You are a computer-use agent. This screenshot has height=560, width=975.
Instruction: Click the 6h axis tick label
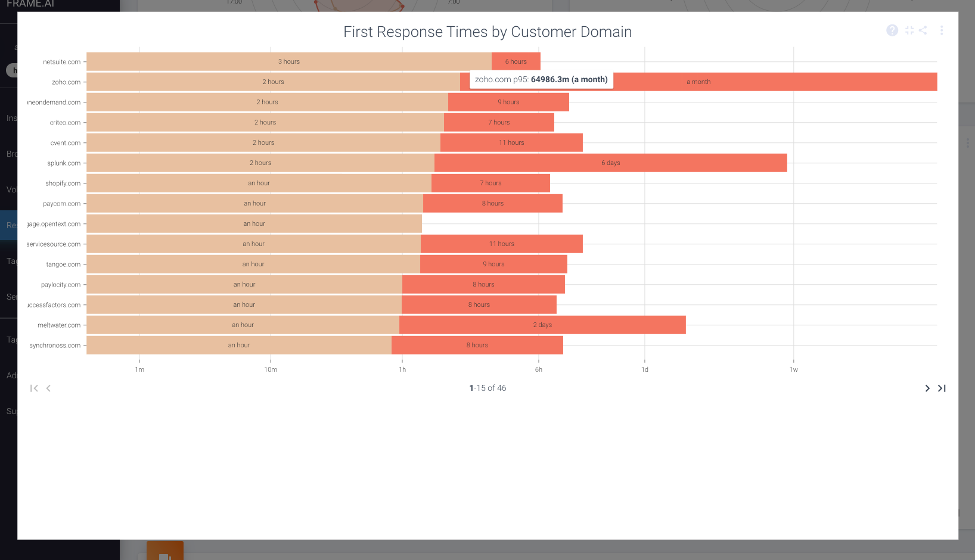[x=539, y=369]
